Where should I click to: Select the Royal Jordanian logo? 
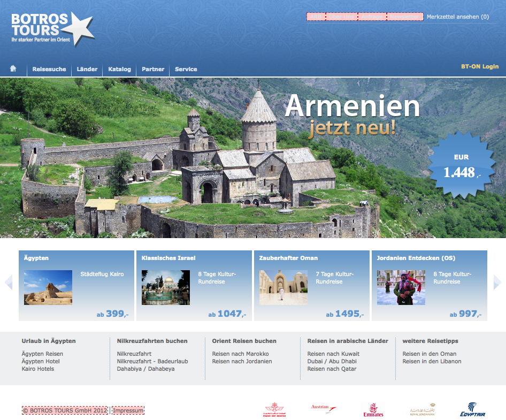click(422, 409)
